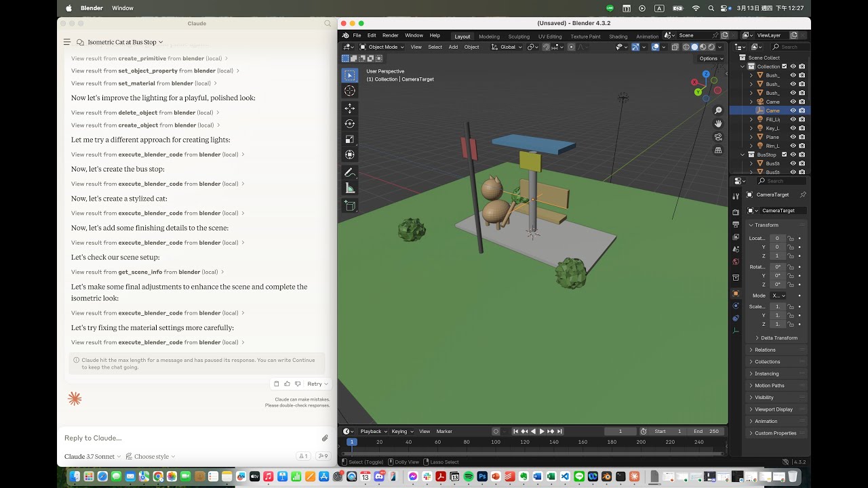Expand the Relations panel
The height and width of the screenshot is (488, 868).
[764, 350]
